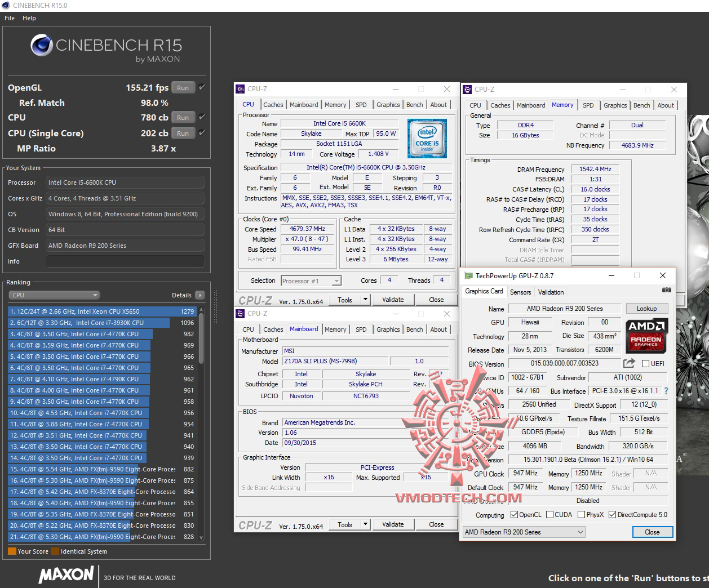Run the OpenGL benchmark
The width and height of the screenshot is (709, 588).
(x=183, y=88)
